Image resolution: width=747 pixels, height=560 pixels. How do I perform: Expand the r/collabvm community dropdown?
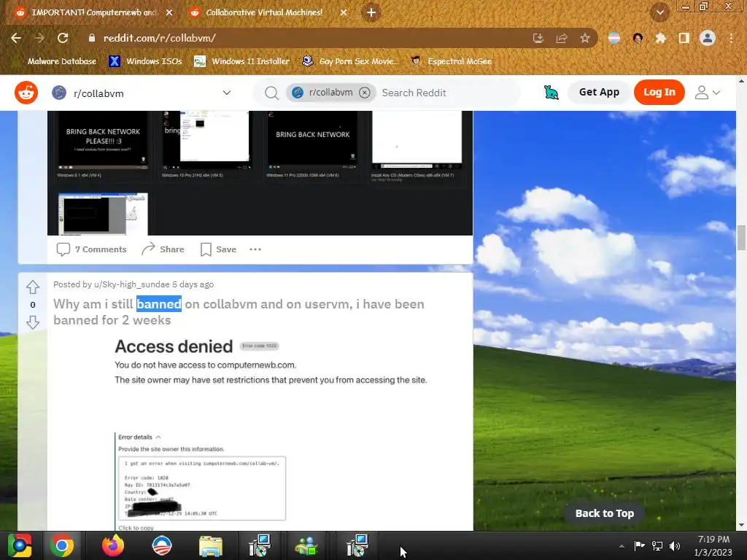point(227,93)
